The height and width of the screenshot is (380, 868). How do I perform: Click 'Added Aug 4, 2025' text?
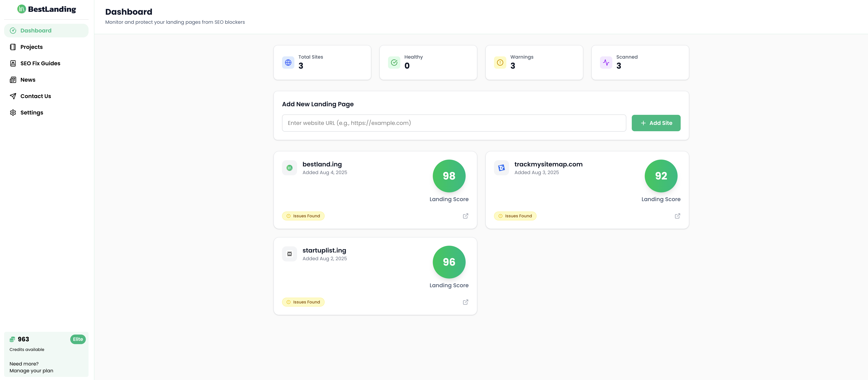325,172
